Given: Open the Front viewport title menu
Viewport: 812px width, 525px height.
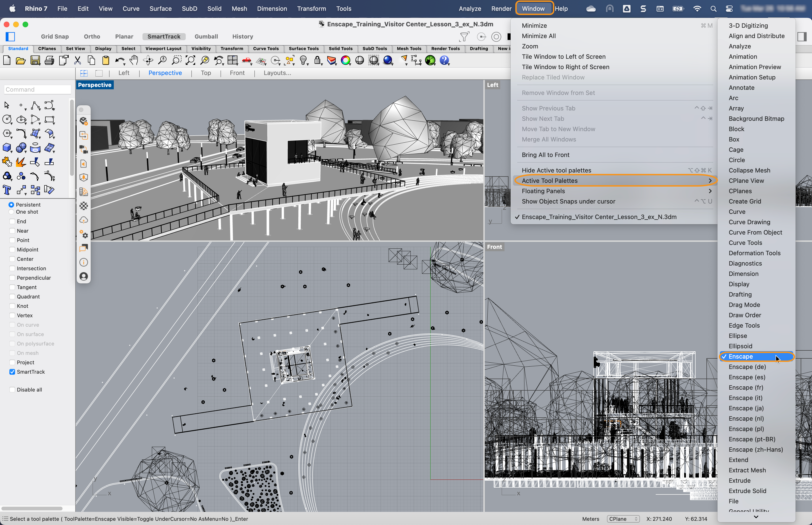Looking at the screenshot, I should pos(494,247).
